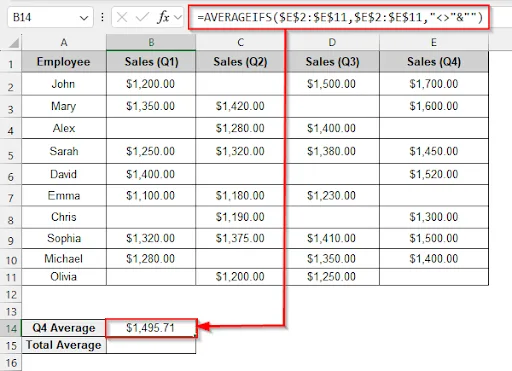
Task: Click the empty cell beside Total Average
Action: [151, 345]
